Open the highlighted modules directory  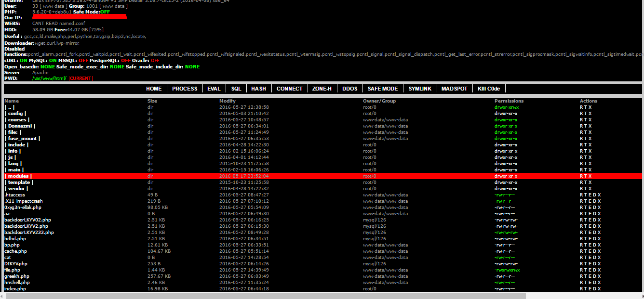point(18,176)
